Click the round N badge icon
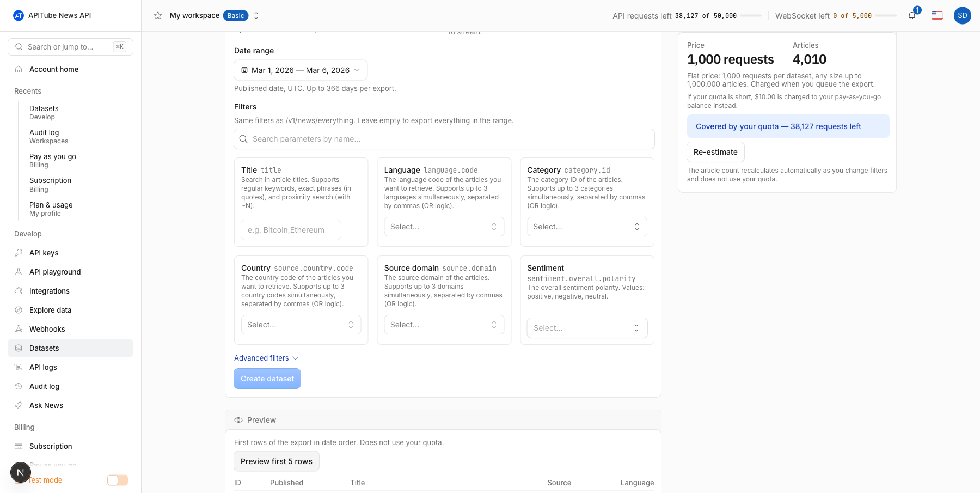The height and width of the screenshot is (493, 980). pyautogui.click(x=21, y=472)
